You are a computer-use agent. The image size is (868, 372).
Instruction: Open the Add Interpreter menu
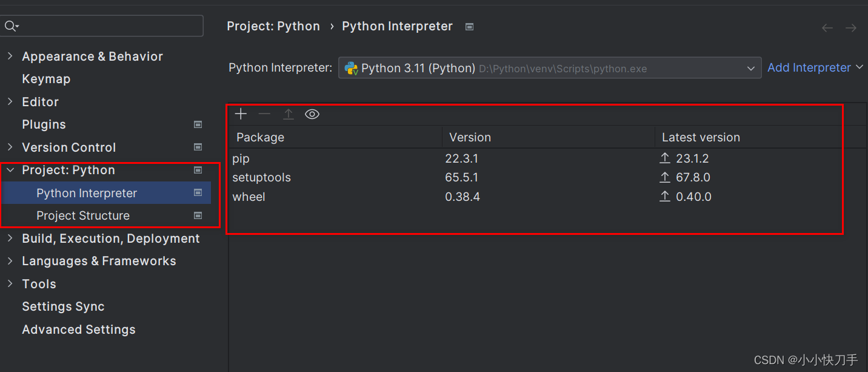pos(815,68)
